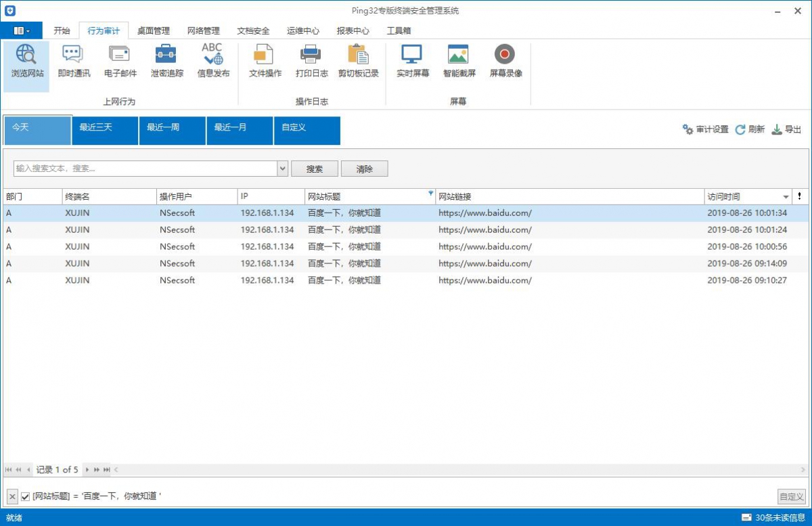Image resolution: width=812 pixels, height=526 pixels.
Task: Open the 电子邮件 email audit icon
Action: coord(120,62)
